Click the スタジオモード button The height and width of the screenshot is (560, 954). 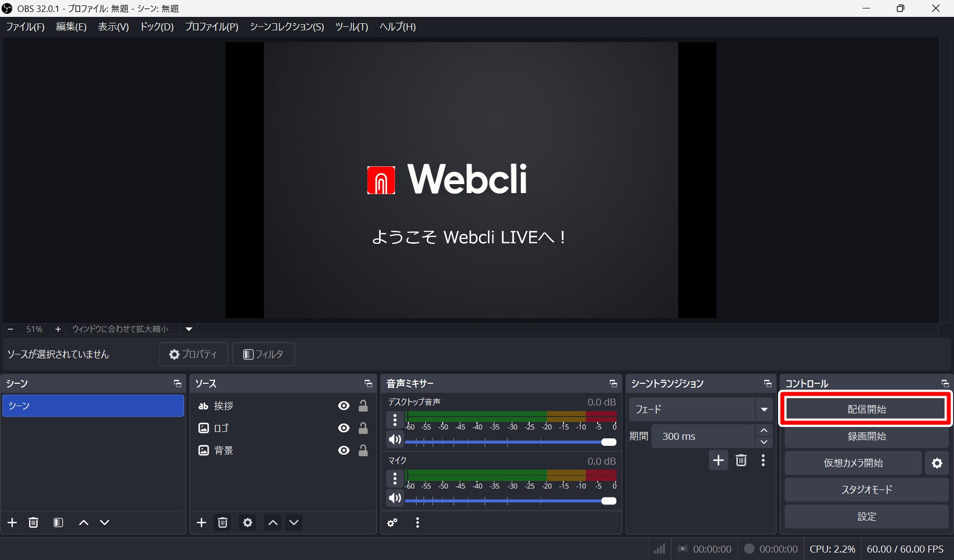pos(866,490)
